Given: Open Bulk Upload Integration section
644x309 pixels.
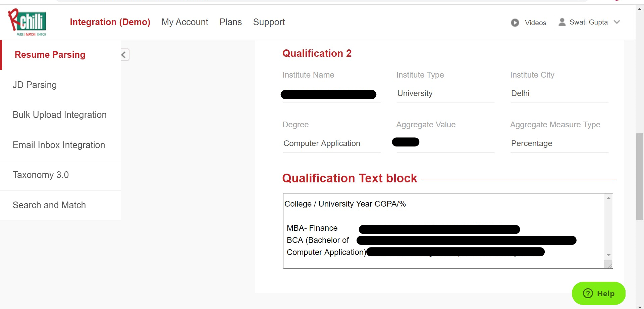Looking at the screenshot, I should tap(60, 115).
